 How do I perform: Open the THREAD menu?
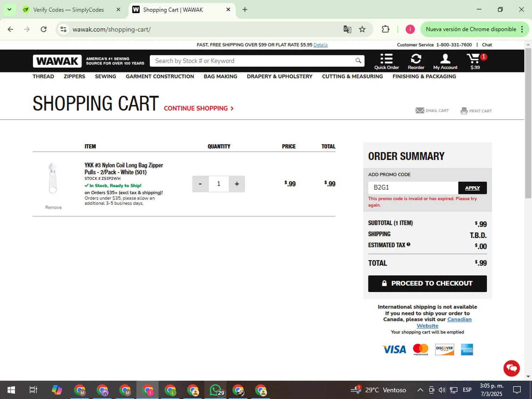(x=43, y=76)
